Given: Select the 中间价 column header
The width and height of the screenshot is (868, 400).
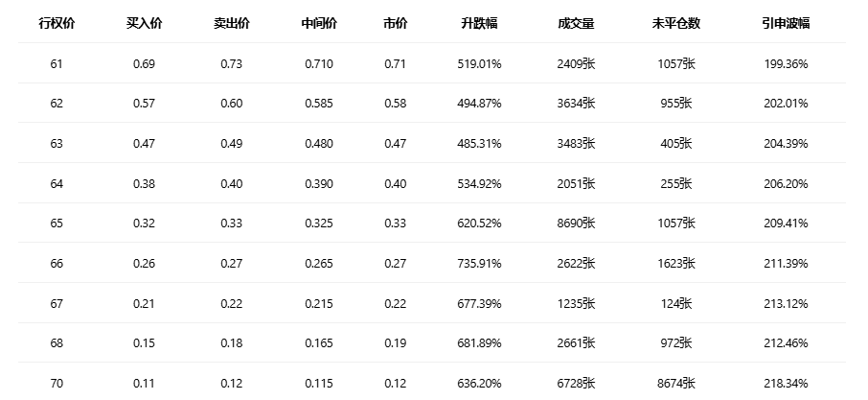Looking at the screenshot, I should (318, 23).
